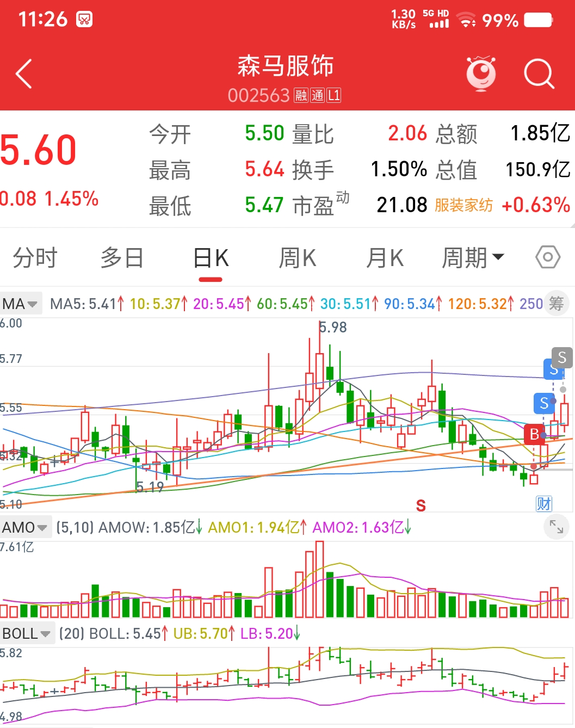Tap the 筹 chip distribution button
The width and height of the screenshot is (575, 728).
click(x=556, y=304)
